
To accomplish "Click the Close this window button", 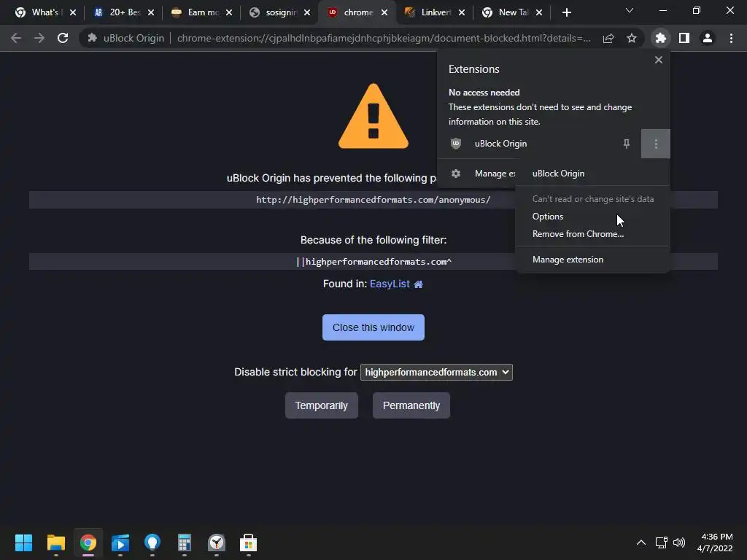I will point(373,327).
